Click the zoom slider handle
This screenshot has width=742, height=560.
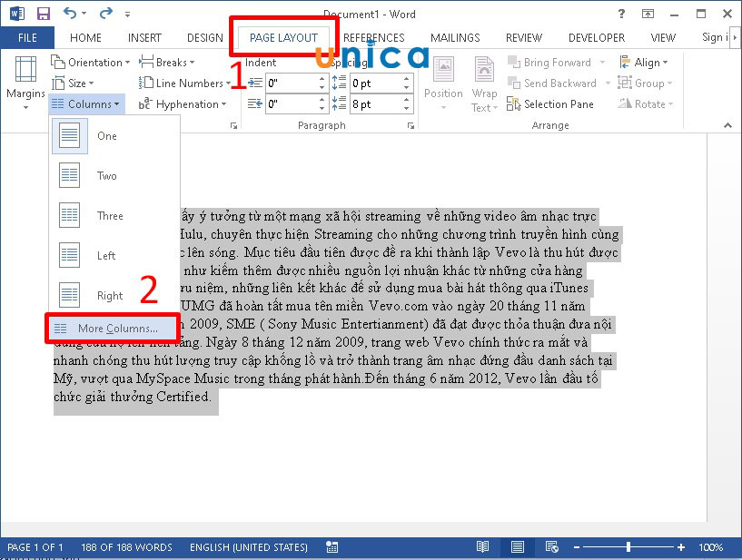pos(628,547)
